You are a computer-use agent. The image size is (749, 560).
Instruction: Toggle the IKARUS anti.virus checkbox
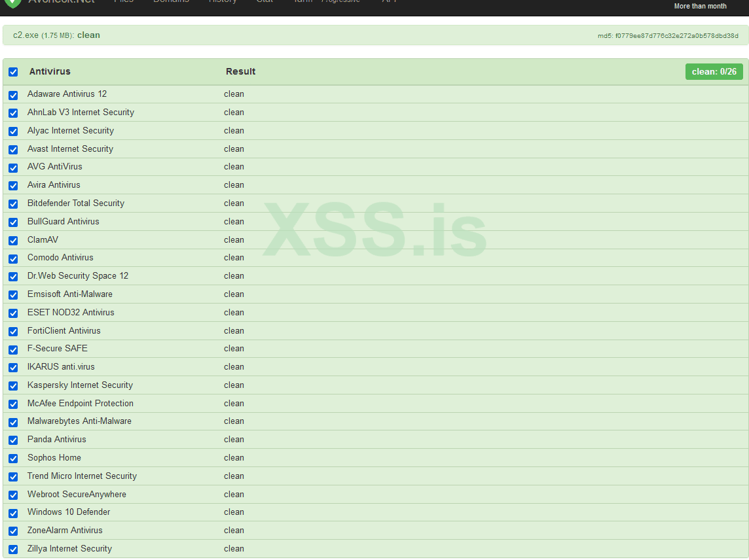pos(13,368)
